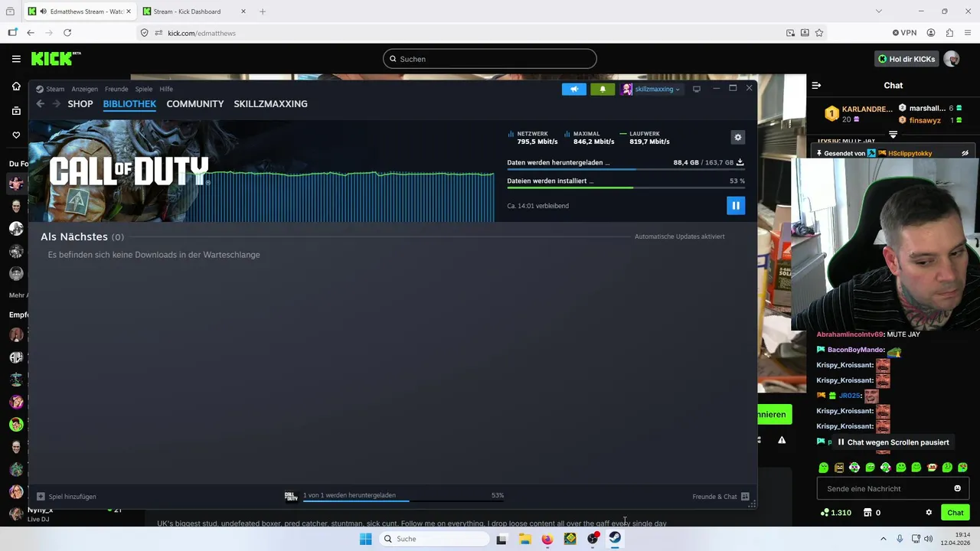Open the Freunde menu in Steam
This screenshot has width=980, height=551.
point(116,89)
